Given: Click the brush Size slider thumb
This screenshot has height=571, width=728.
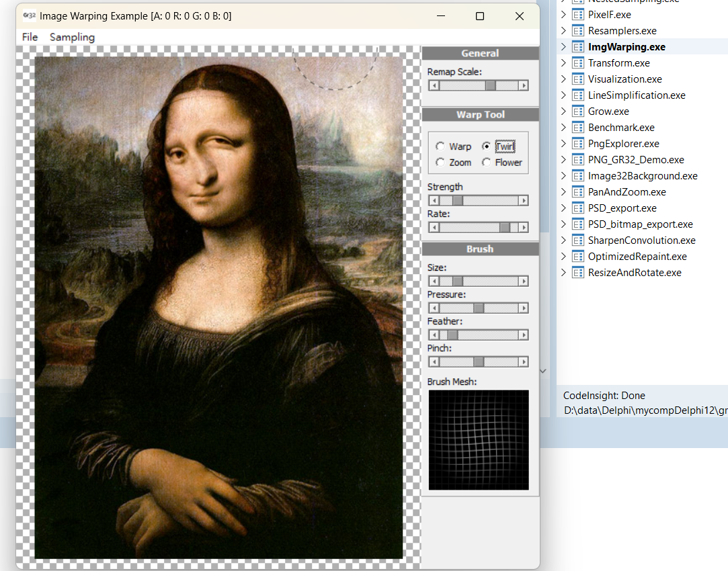Looking at the screenshot, I should [458, 281].
